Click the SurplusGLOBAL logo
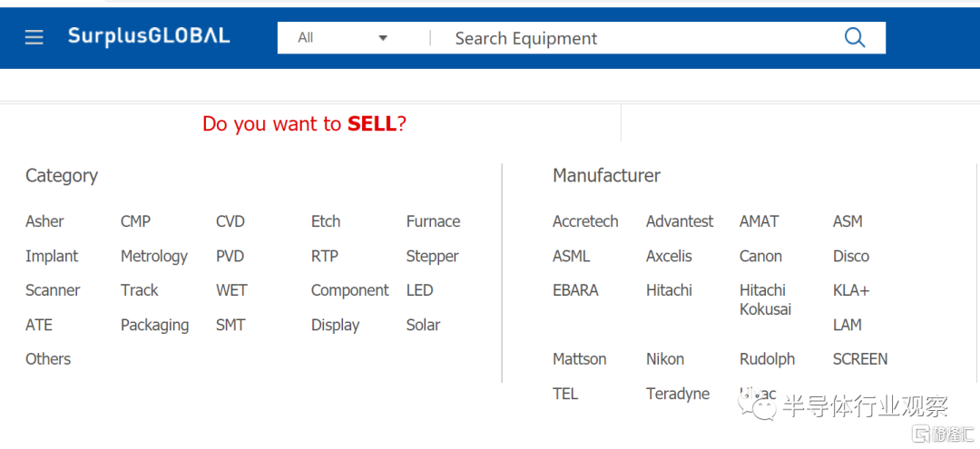 pos(149,36)
